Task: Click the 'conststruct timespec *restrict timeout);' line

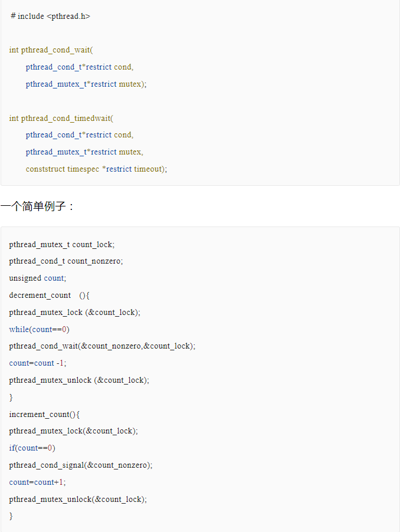Action: 96,169
